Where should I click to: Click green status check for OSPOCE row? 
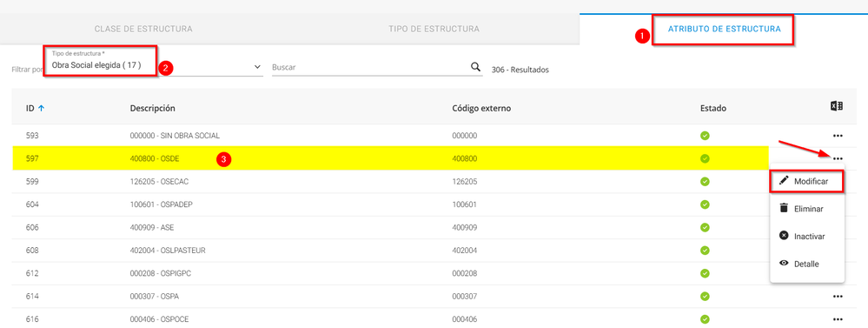point(705,319)
